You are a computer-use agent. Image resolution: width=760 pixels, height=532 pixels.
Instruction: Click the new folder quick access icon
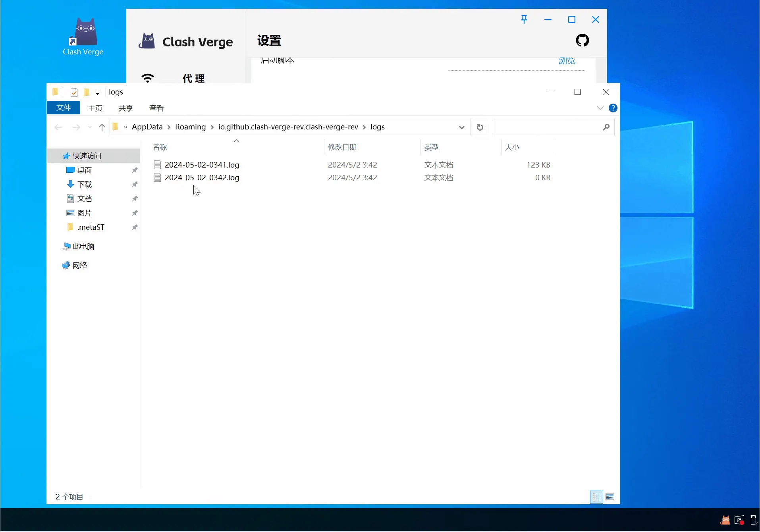pos(87,93)
